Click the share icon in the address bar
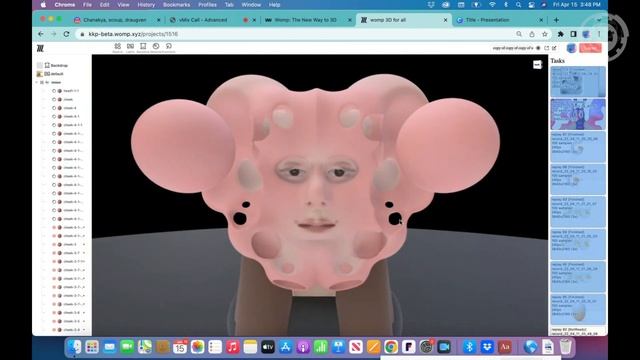Image resolution: width=640 pixels, height=360 pixels. pos(532,34)
